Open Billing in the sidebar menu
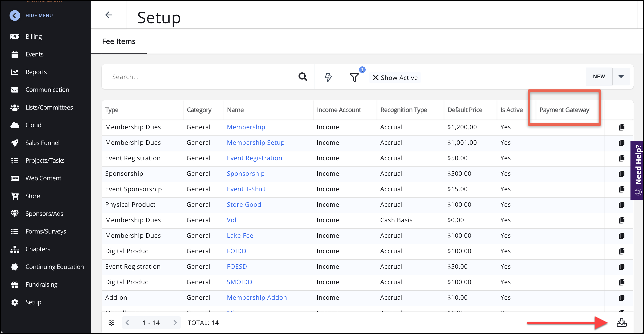644x334 pixels. tap(33, 37)
